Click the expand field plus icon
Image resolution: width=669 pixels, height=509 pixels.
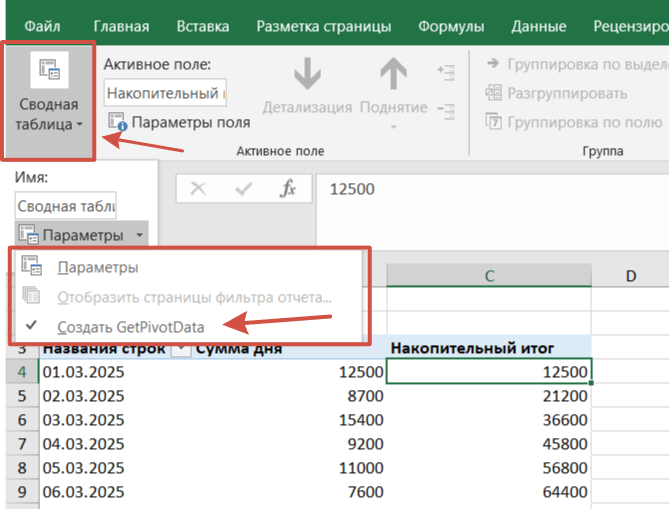click(x=446, y=72)
